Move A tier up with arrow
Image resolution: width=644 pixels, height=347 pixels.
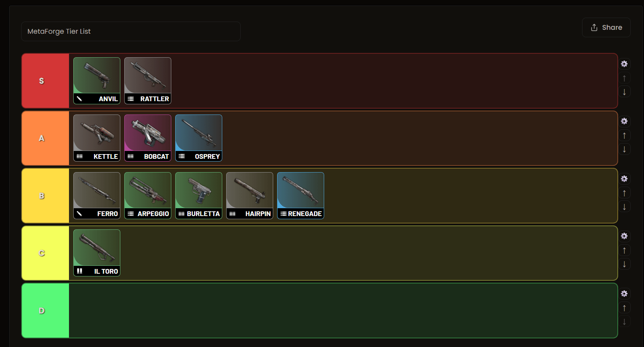point(624,136)
